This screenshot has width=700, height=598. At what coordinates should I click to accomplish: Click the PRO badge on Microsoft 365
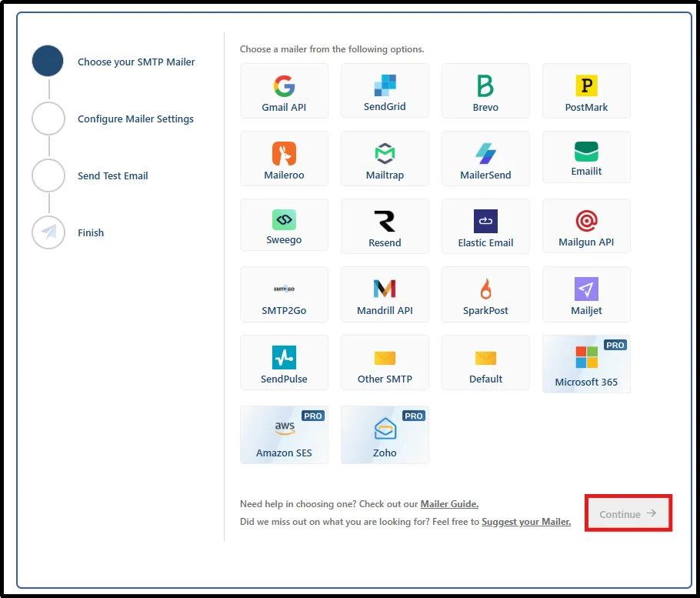click(615, 345)
